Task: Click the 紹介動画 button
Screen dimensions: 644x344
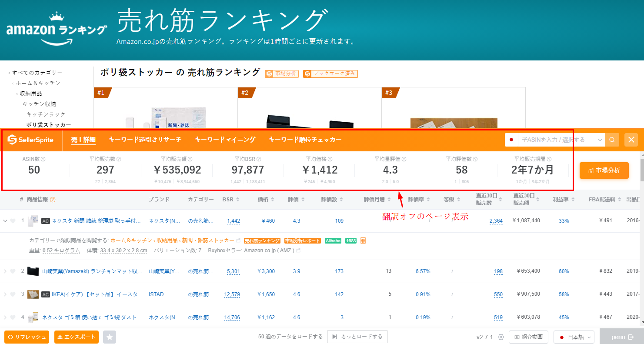Action: [x=528, y=337]
